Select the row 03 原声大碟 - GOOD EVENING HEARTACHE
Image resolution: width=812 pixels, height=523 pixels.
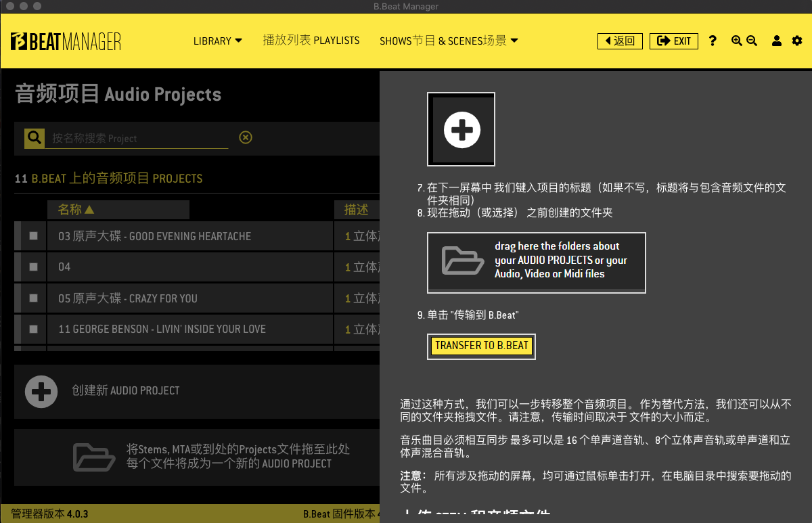click(196, 236)
